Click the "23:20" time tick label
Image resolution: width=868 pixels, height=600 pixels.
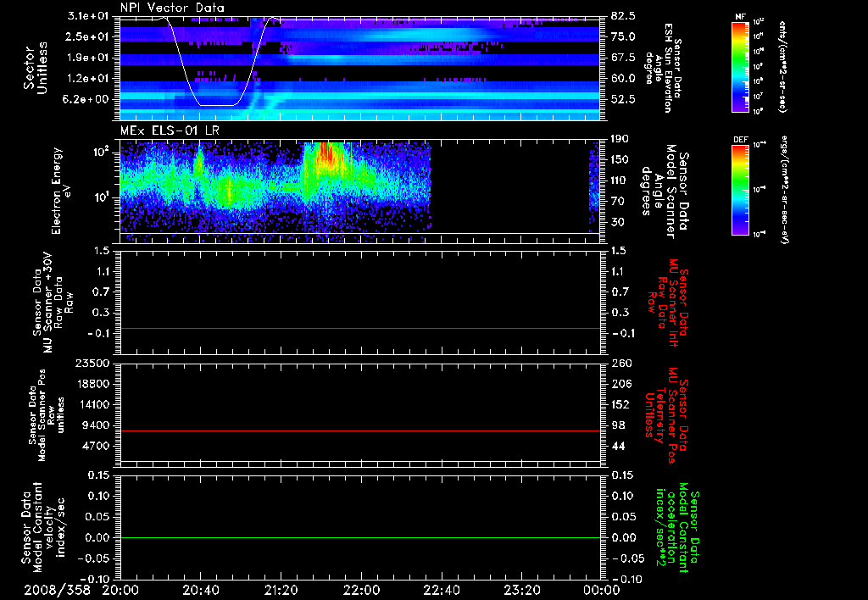[521, 590]
